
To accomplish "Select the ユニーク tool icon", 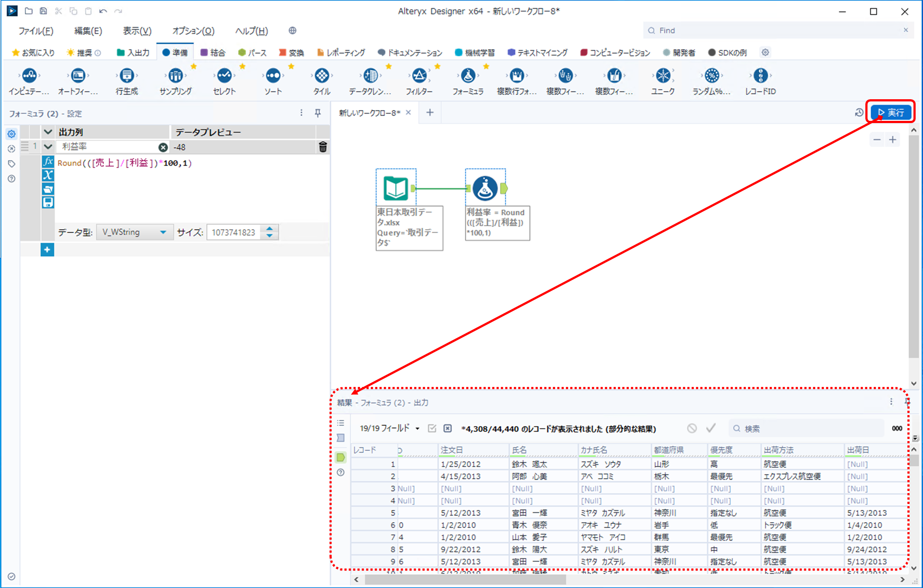I will [663, 76].
